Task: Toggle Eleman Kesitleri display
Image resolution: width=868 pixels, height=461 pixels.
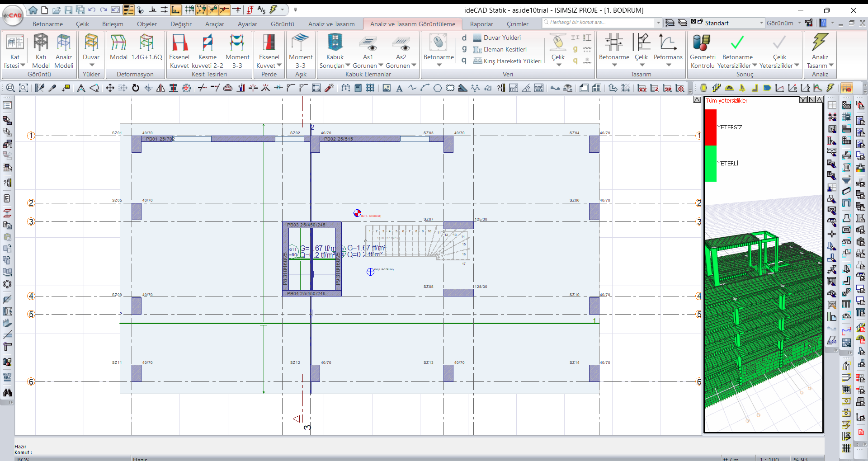Action: (505, 49)
